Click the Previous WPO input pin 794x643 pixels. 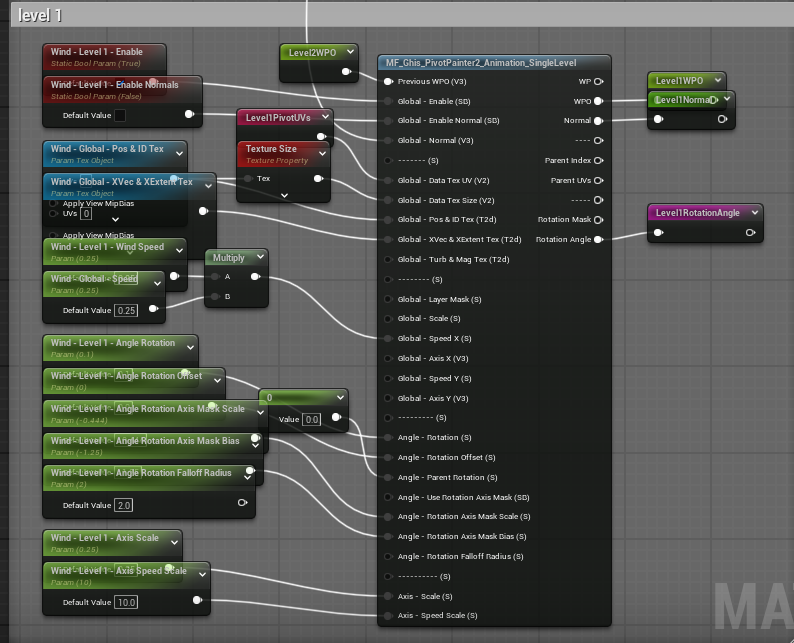(x=388, y=82)
